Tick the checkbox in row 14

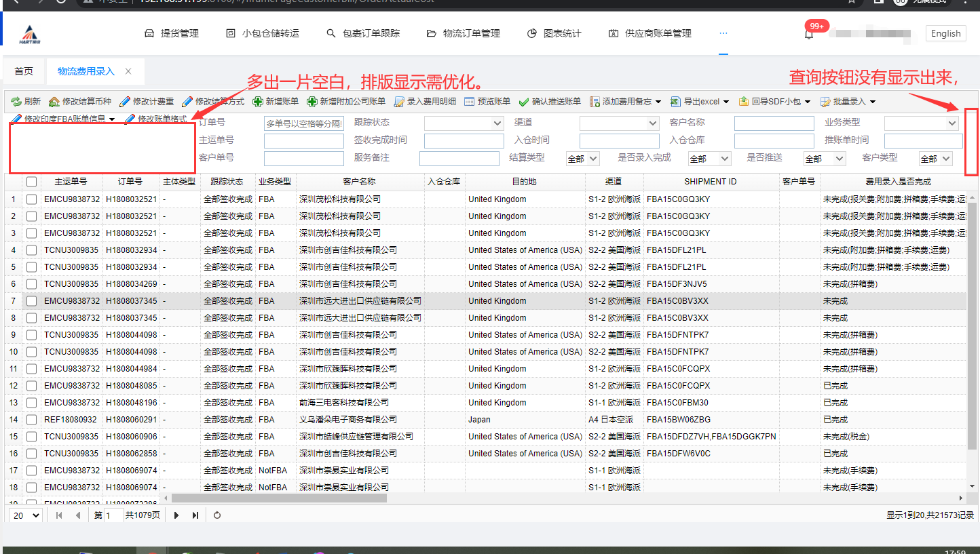click(x=31, y=420)
